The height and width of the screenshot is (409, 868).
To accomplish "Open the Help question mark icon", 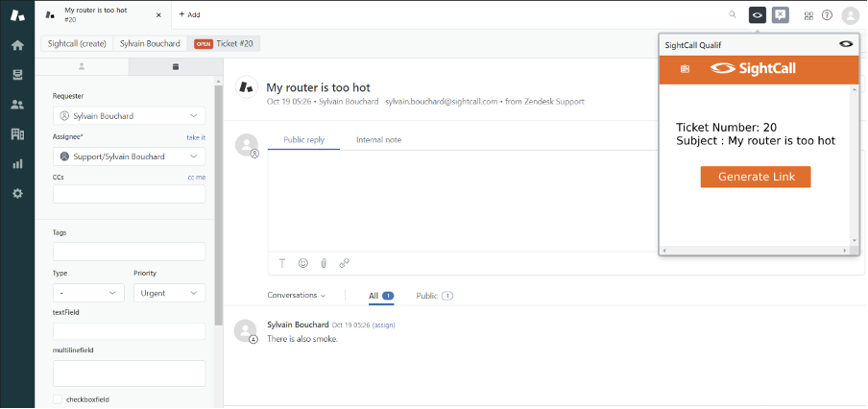I will [827, 15].
